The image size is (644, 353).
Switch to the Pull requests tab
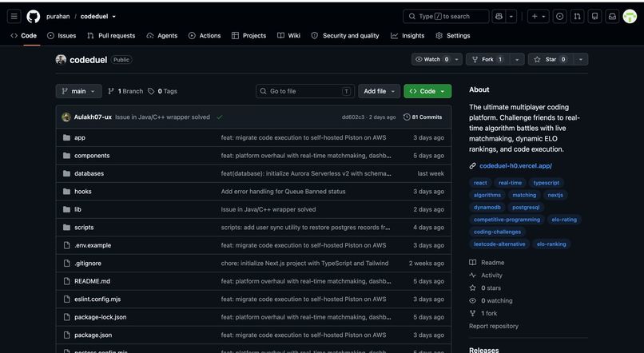[111, 36]
